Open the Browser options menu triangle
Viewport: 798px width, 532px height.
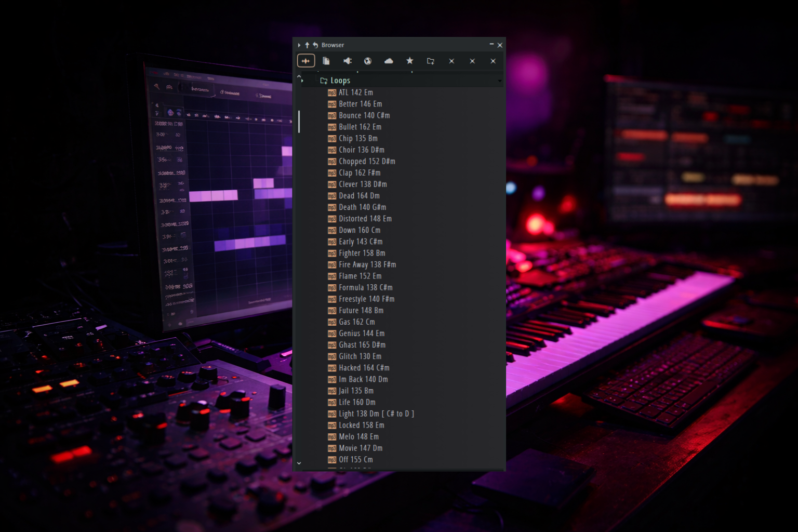tap(299, 45)
